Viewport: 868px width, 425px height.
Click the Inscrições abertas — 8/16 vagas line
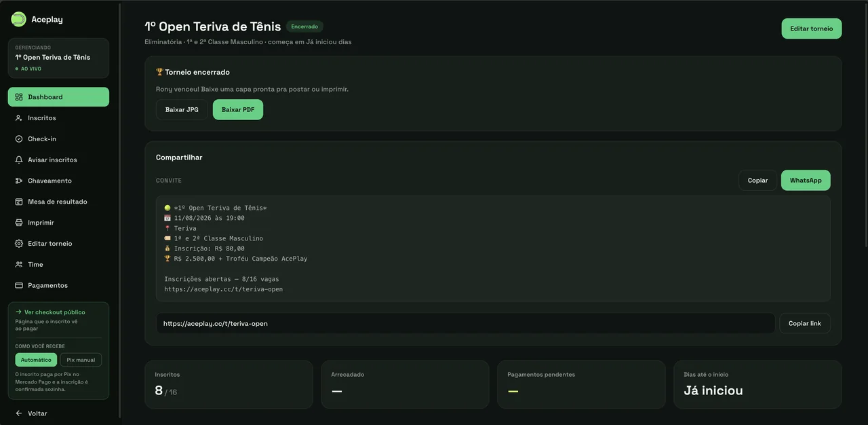pyautogui.click(x=222, y=279)
